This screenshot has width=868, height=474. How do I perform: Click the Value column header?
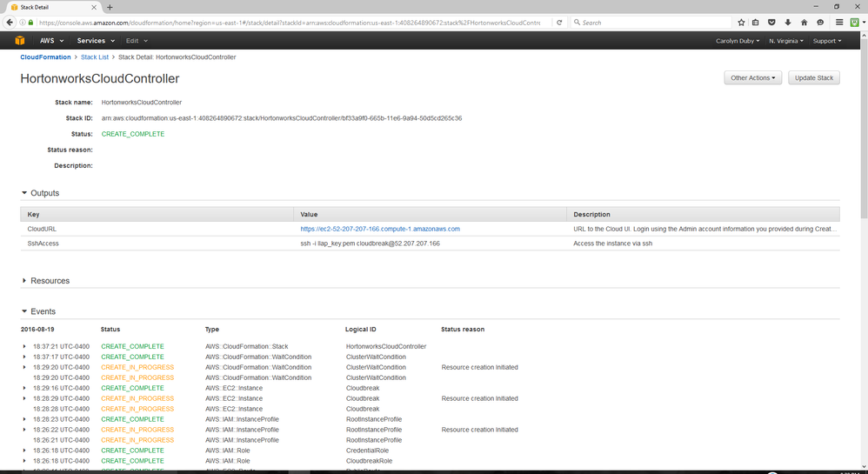(431, 214)
